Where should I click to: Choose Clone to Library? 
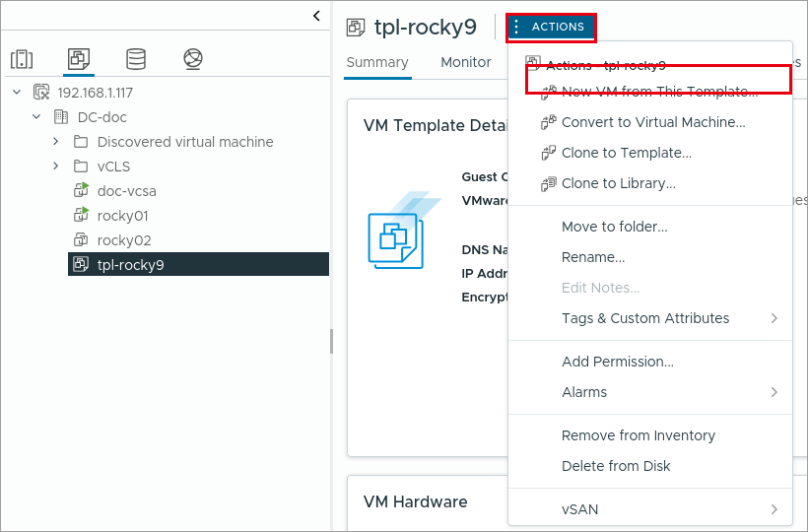(x=649, y=183)
